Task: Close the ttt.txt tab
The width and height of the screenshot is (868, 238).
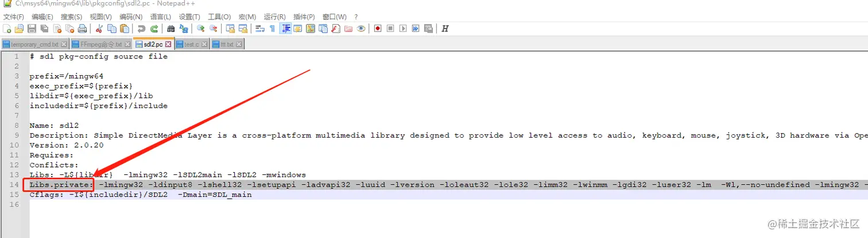Action: tap(239, 44)
